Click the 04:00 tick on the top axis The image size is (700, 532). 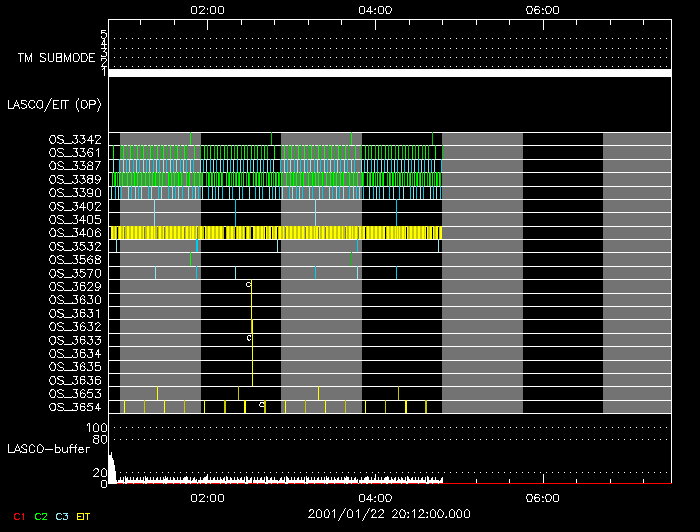point(374,10)
